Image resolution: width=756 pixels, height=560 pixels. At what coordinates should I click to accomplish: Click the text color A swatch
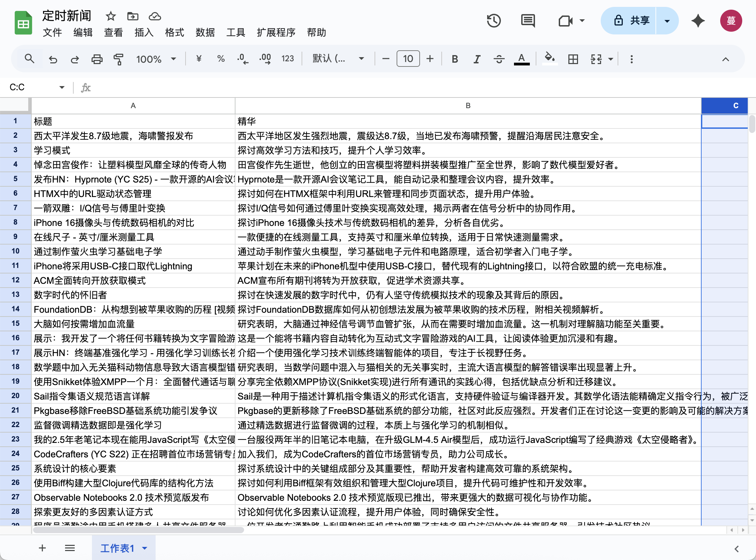(522, 59)
